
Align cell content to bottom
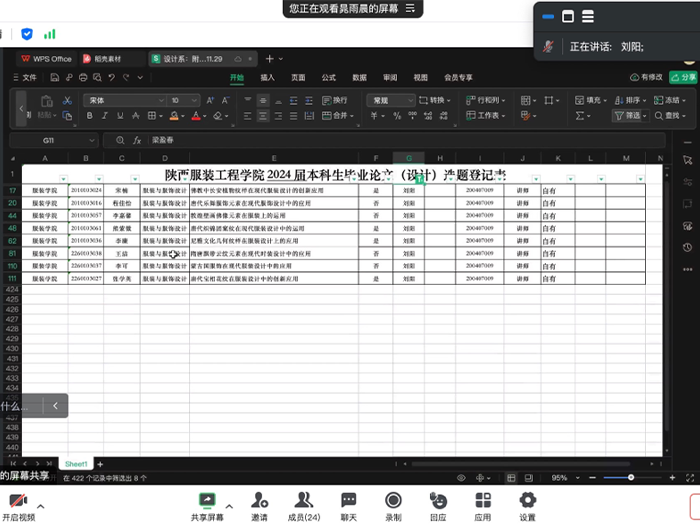click(278, 100)
